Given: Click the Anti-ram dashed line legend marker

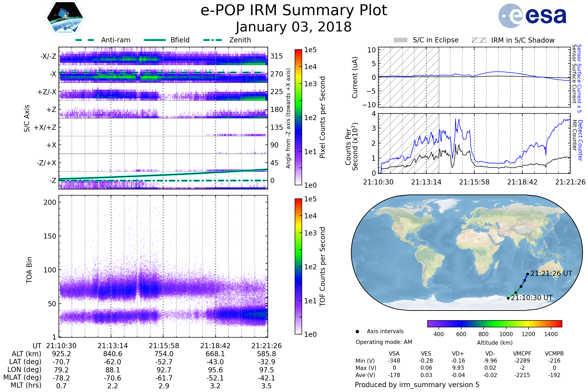Looking at the screenshot, I should click(x=85, y=40).
